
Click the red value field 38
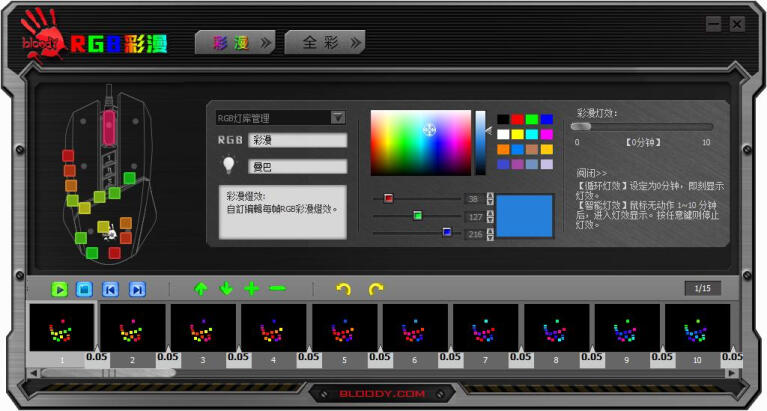(x=474, y=199)
